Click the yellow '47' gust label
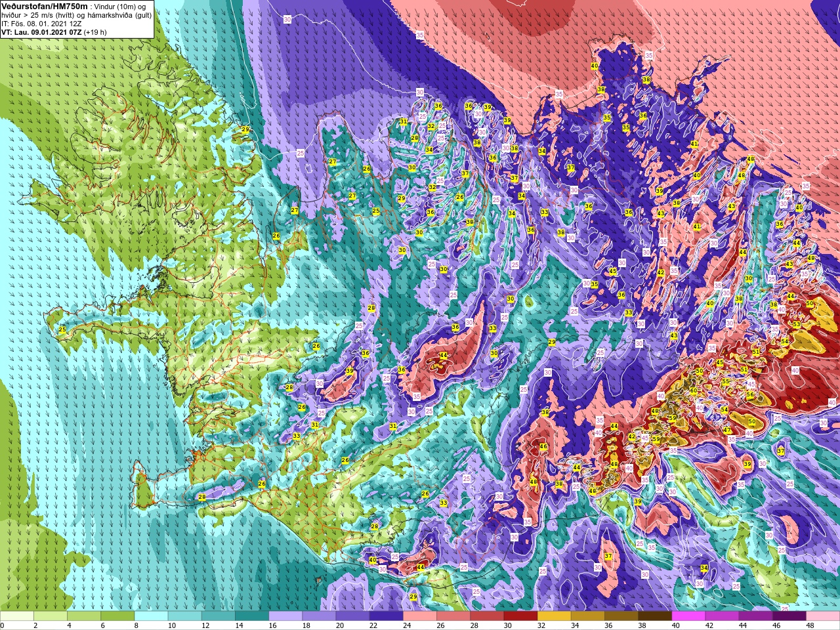Screen dimensions: 840x630 pyautogui.click(x=727, y=430)
